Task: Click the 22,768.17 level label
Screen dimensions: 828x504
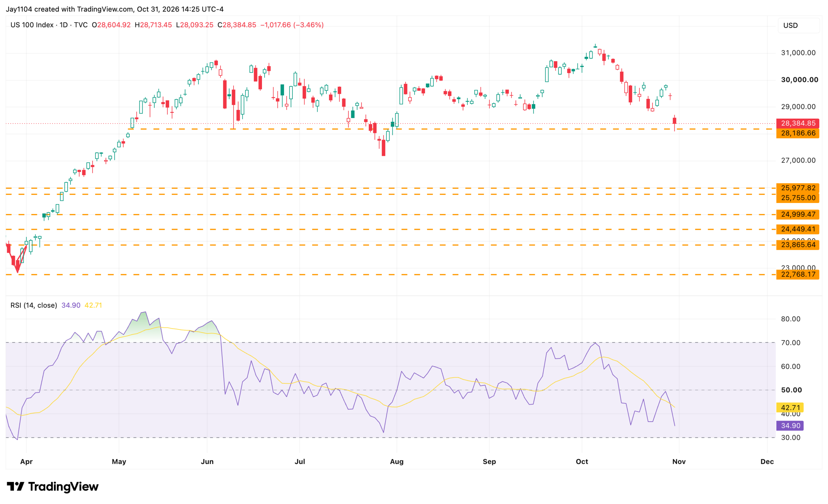Action: [798, 274]
